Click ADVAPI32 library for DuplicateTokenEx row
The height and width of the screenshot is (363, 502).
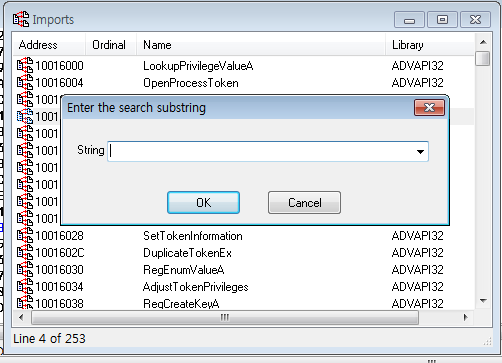coord(418,253)
